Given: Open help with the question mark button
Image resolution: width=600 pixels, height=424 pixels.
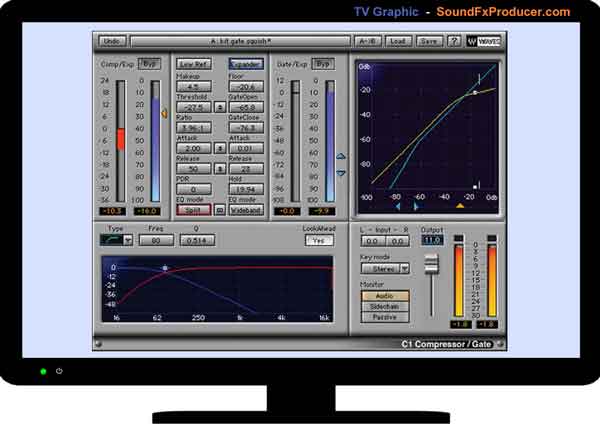Looking at the screenshot, I should (x=454, y=41).
